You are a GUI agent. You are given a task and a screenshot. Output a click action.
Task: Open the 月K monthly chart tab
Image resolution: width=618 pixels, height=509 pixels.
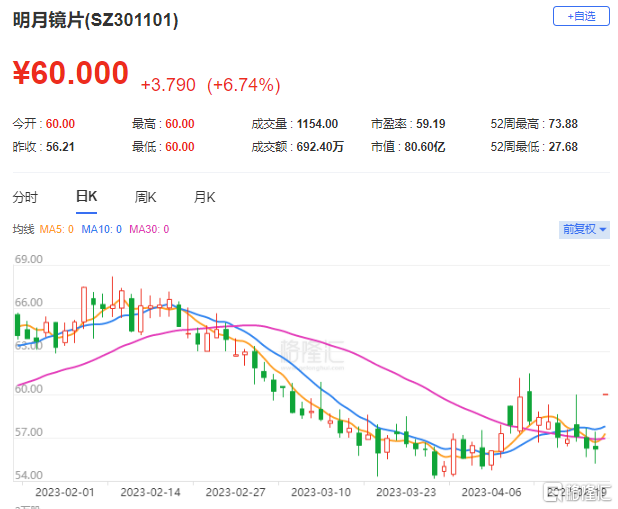205,197
